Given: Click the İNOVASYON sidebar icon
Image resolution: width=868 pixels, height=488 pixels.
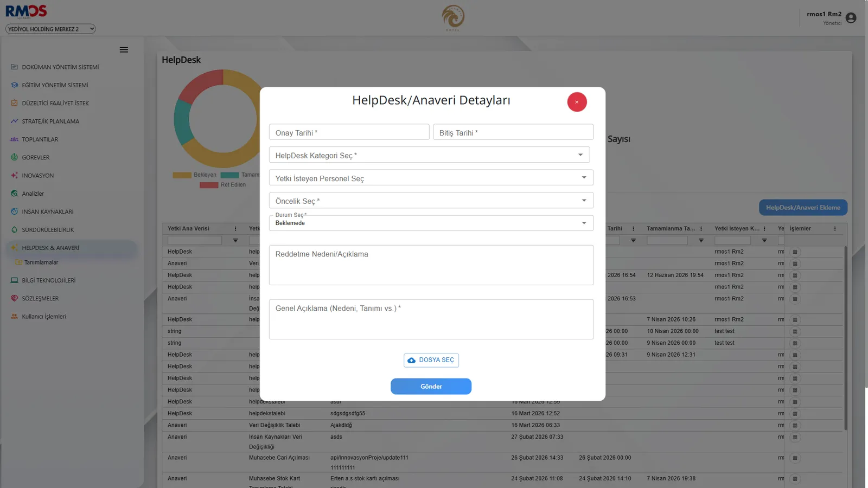Looking at the screenshot, I should point(14,175).
